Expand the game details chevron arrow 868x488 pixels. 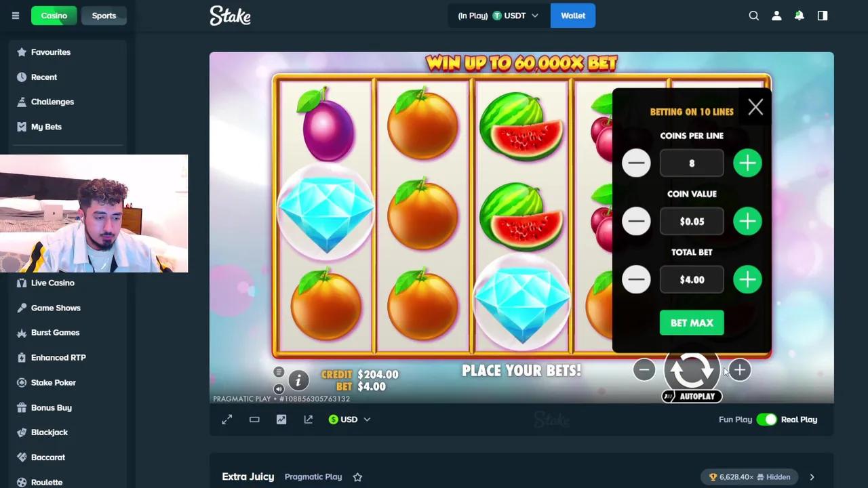click(812, 477)
